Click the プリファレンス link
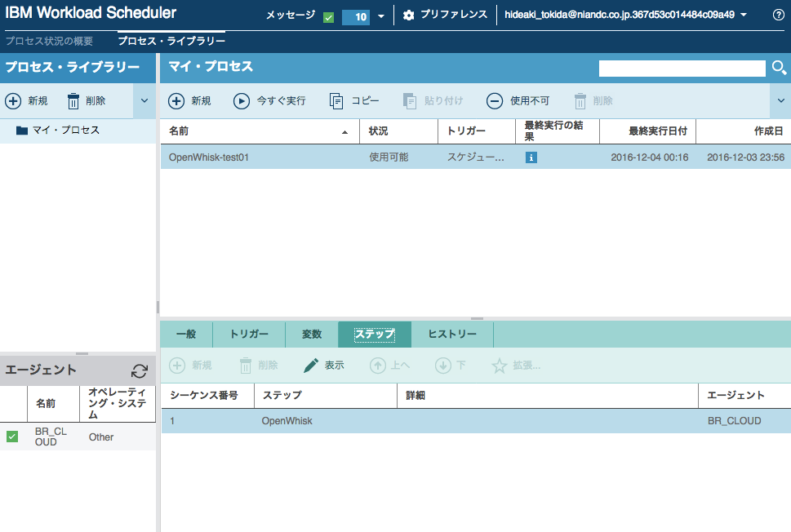Viewport: 791px width, 532px height. tap(454, 15)
